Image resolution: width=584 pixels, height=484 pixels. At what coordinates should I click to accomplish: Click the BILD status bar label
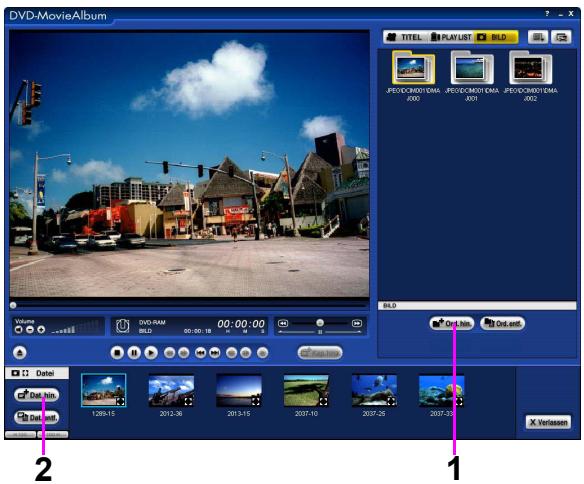(x=390, y=306)
